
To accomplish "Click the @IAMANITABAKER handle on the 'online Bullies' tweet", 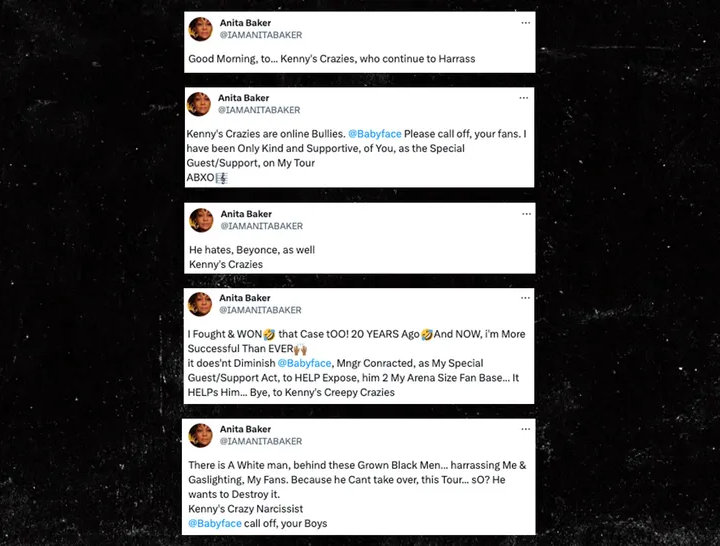I will [x=259, y=110].
